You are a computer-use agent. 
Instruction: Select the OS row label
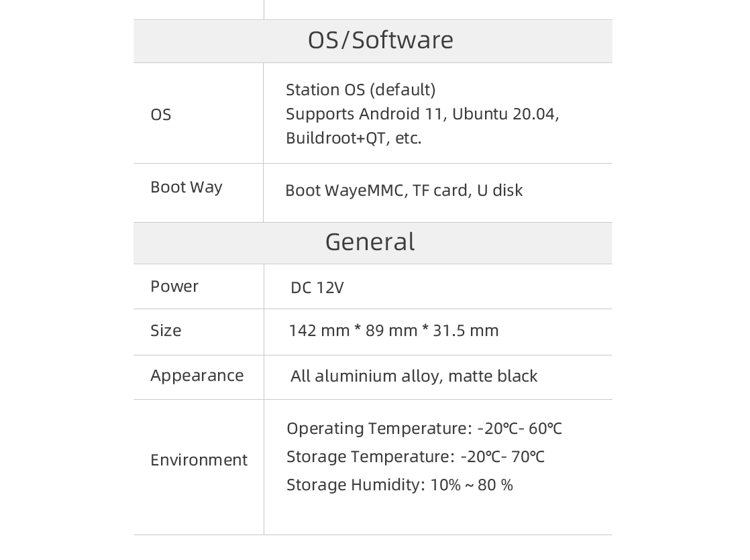(161, 115)
